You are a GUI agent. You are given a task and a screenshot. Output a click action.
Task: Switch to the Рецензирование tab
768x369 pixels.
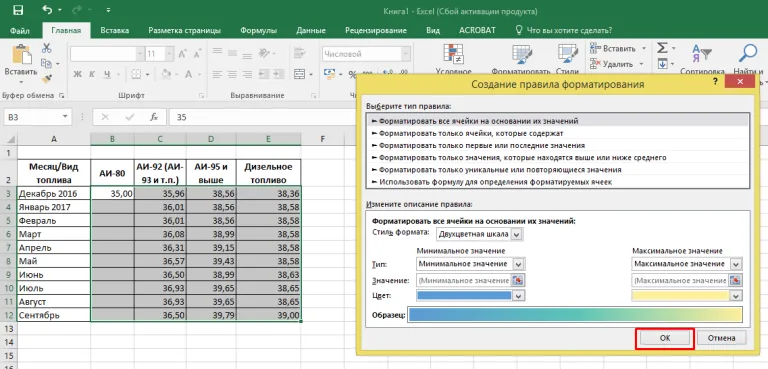376,30
